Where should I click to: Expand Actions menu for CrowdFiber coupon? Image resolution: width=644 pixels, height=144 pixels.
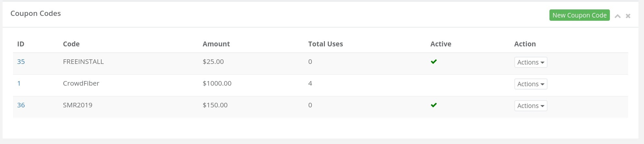(x=531, y=84)
